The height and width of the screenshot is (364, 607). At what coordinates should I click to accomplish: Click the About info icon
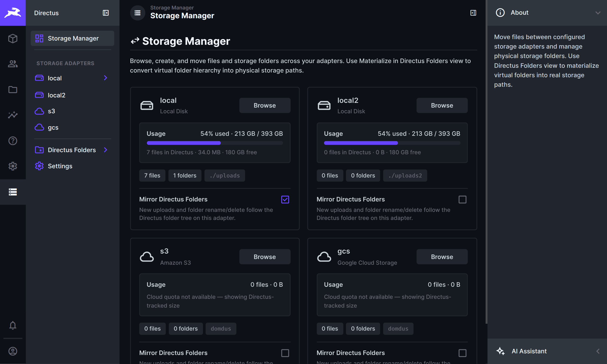[500, 13]
